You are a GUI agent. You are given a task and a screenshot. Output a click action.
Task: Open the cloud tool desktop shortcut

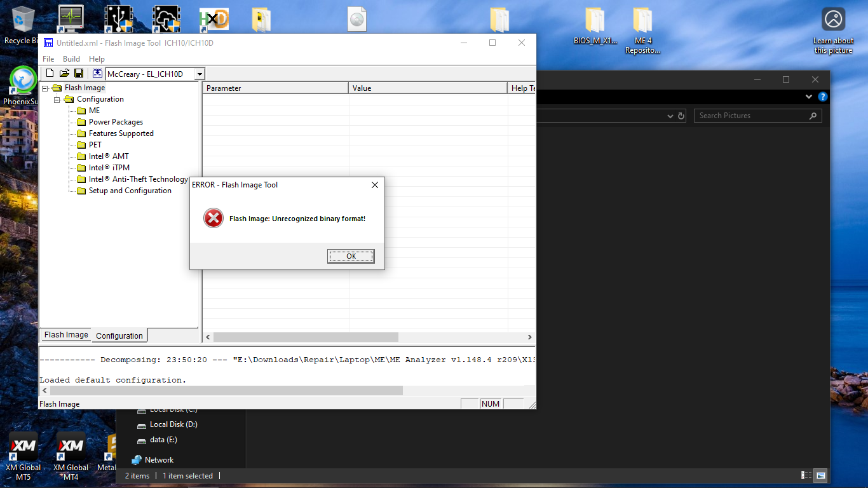pos(167,19)
